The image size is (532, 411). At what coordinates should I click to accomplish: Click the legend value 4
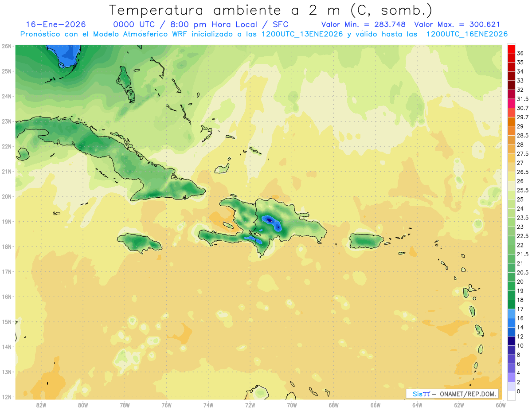click(x=519, y=373)
